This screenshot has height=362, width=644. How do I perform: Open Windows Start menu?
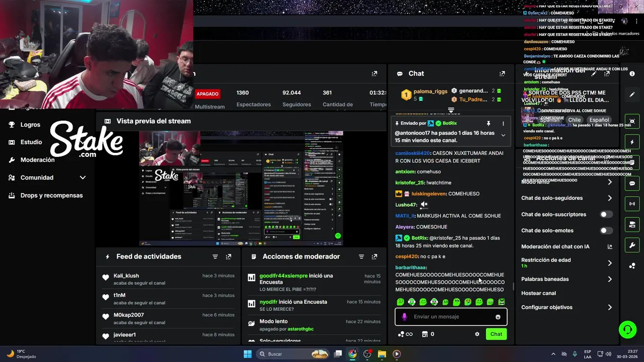[x=248, y=354]
